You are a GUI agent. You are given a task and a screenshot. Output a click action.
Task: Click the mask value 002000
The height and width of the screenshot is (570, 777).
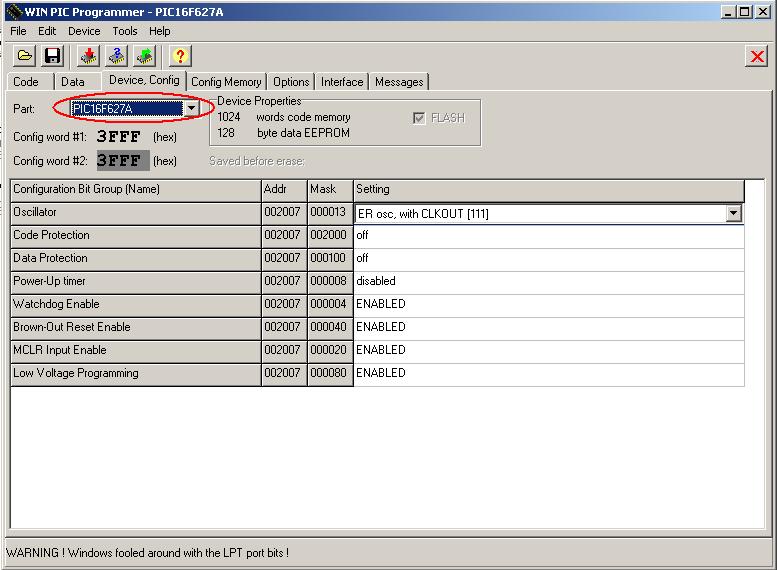[331, 237]
